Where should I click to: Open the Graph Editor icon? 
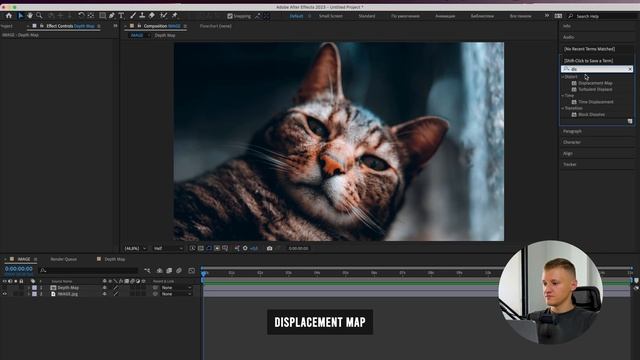pos(191,270)
